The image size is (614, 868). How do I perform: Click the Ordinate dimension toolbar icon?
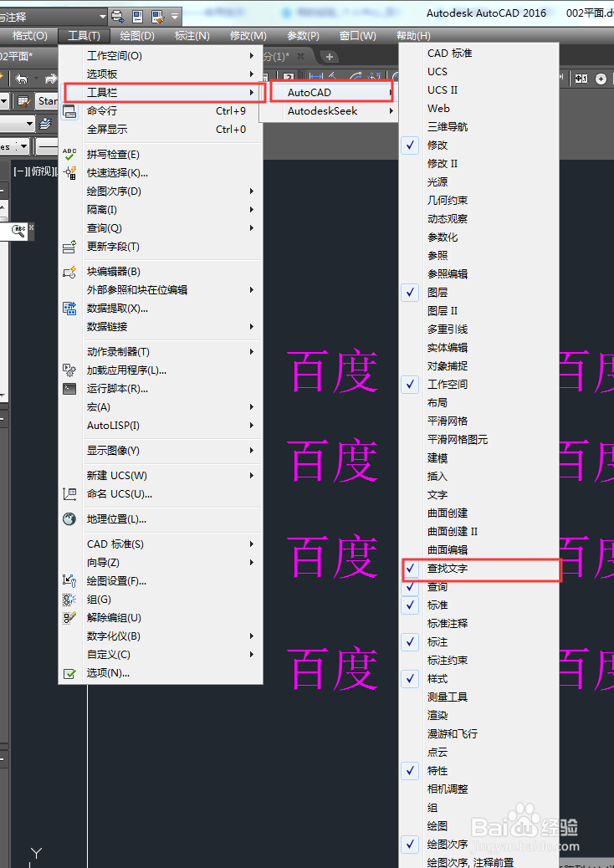[x=376, y=78]
